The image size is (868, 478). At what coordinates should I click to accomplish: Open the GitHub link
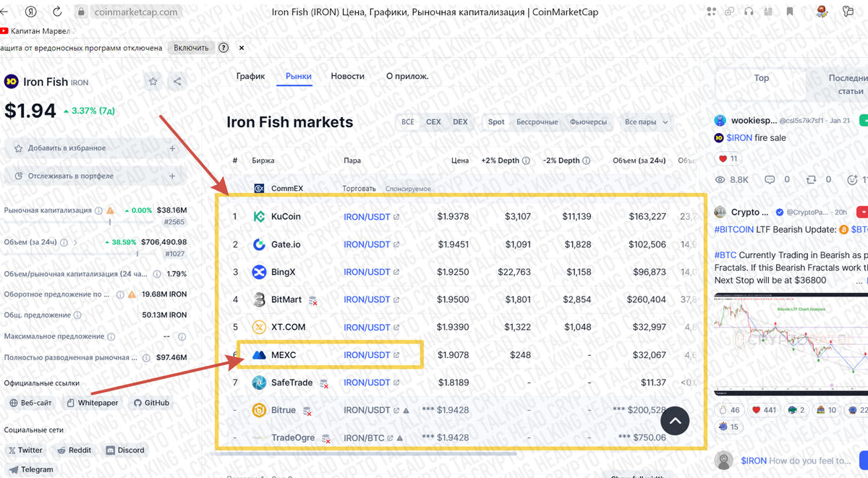151,403
